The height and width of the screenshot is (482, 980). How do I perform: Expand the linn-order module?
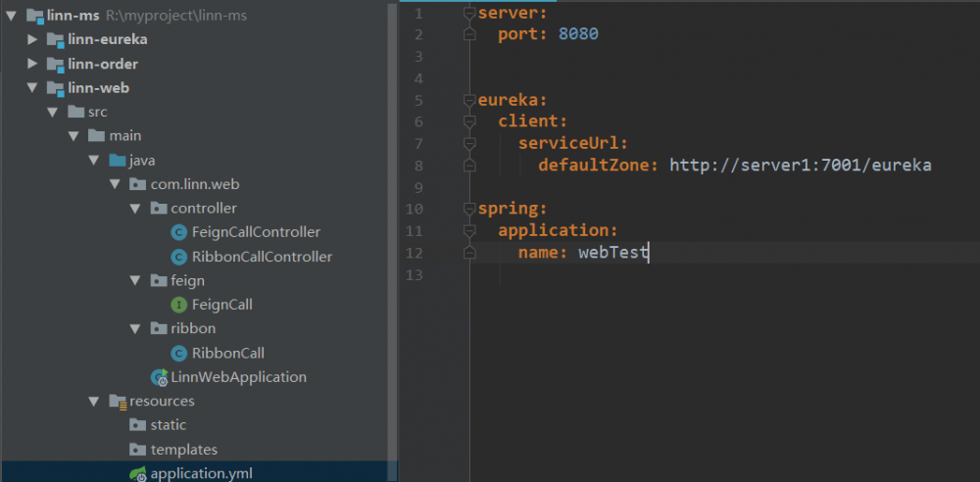pyautogui.click(x=32, y=64)
